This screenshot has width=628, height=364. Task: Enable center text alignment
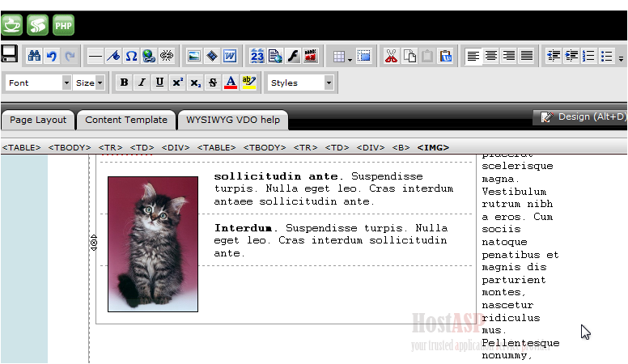click(x=491, y=56)
